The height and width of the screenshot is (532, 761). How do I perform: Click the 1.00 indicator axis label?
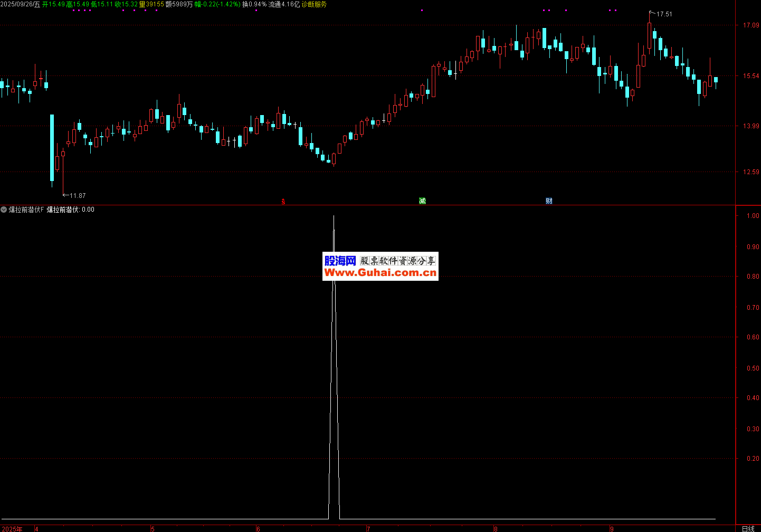point(753,216)
